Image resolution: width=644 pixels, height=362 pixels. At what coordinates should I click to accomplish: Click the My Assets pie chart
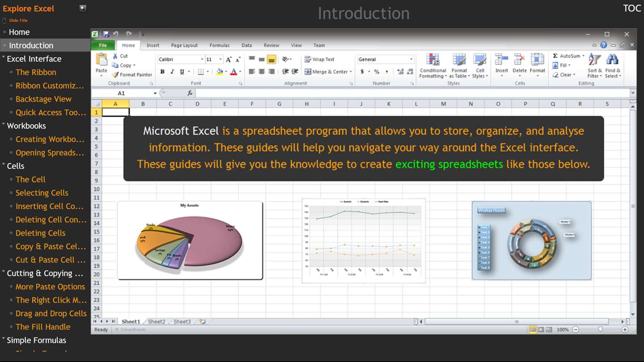point(190,240)
